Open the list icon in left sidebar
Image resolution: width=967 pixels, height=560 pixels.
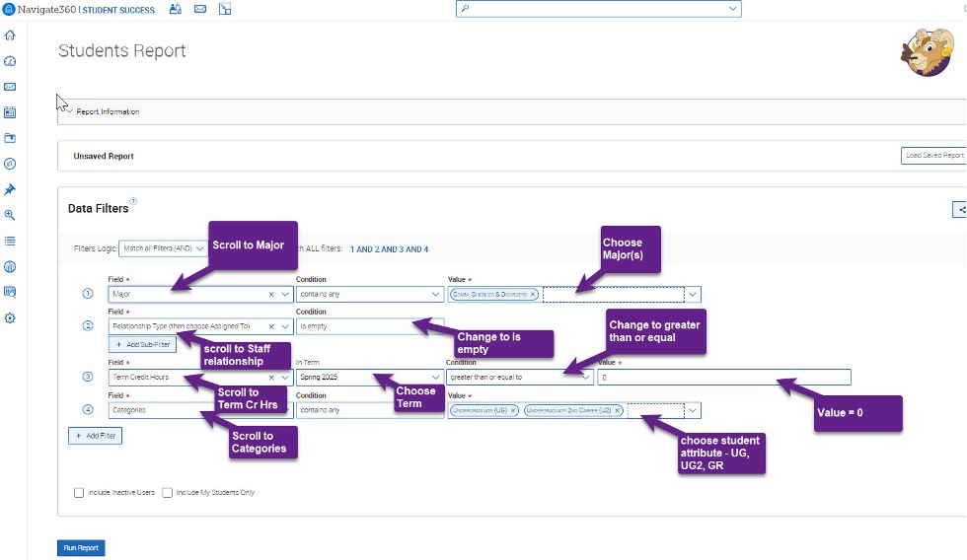coord(10,241)
